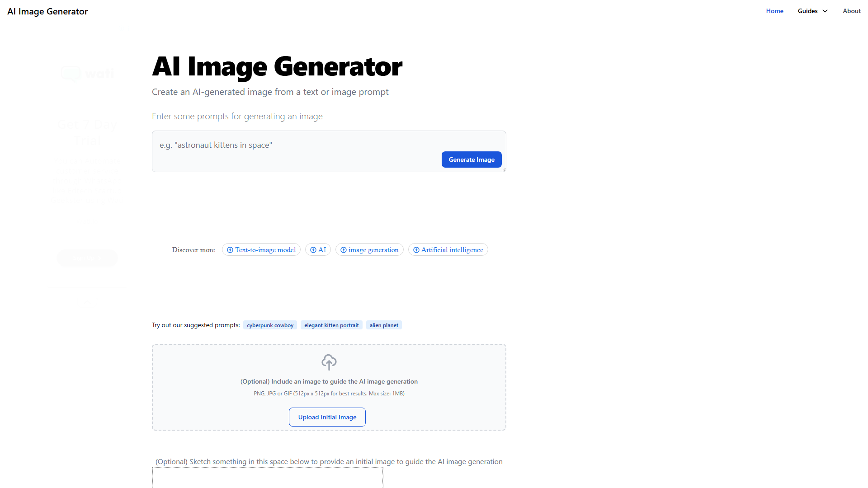Click Upload Initial Image button
The image size is (868, 488).
tap(327, 417)
